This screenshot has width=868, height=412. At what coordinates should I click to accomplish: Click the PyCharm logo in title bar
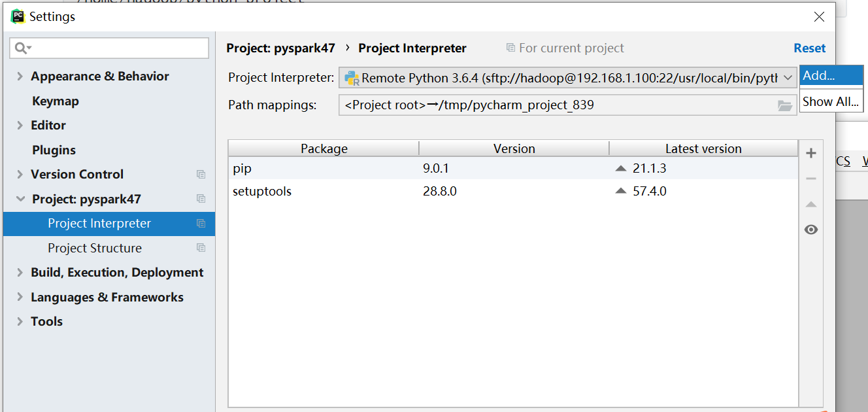[18, 16]
